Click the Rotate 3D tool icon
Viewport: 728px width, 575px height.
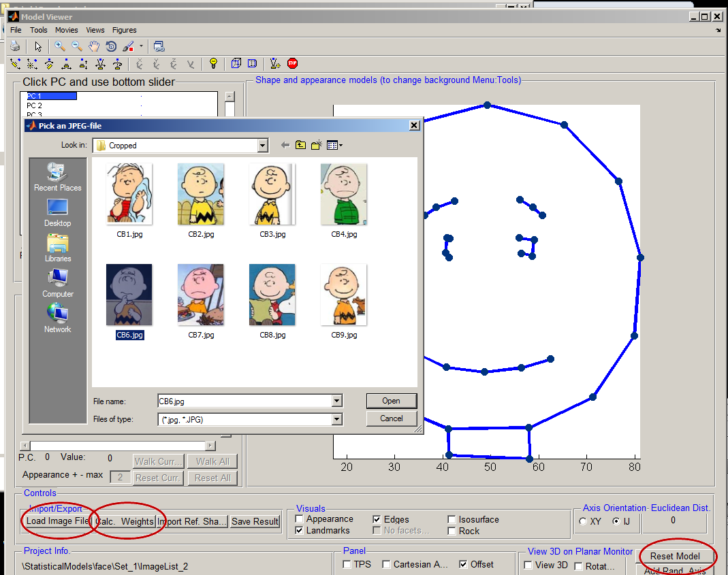point(111,46)
